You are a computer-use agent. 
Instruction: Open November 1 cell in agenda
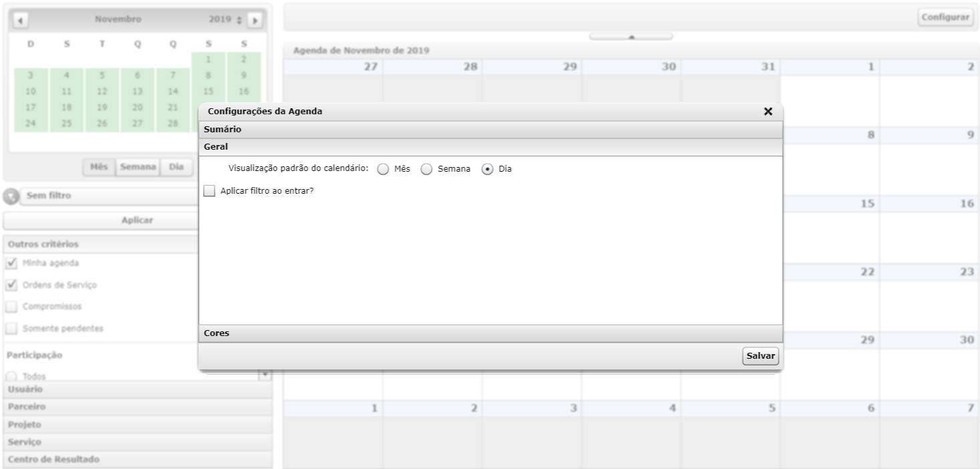tap(830, 92)
